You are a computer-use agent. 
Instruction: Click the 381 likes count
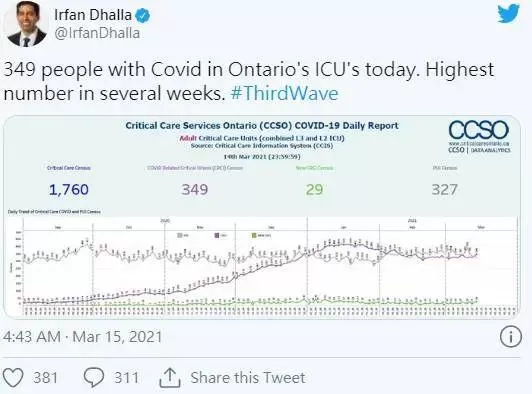pos(45,378)
